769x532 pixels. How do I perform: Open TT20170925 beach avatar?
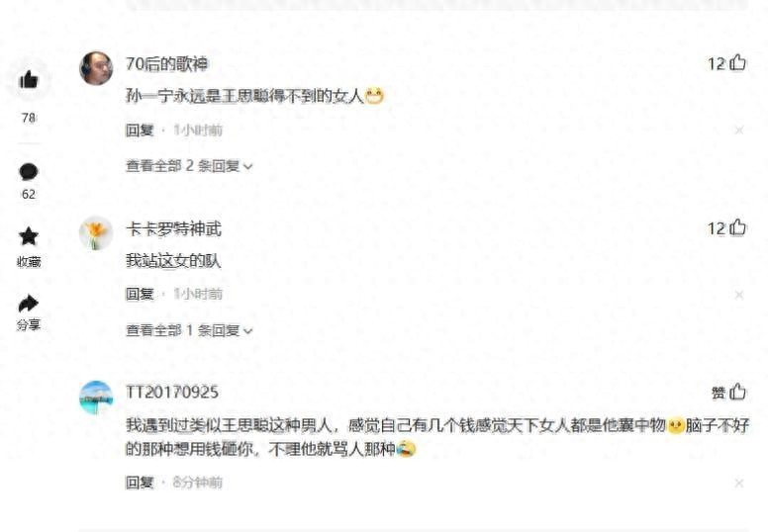(x=96, y=398)
